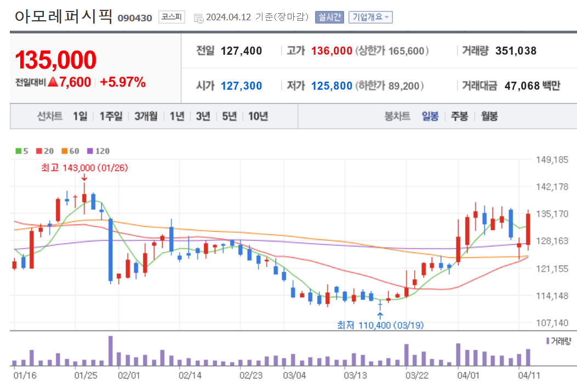Screen dimensions: 577x392
Task: Click the orange 60-day moving average swatch
Action: pos(65,151)
